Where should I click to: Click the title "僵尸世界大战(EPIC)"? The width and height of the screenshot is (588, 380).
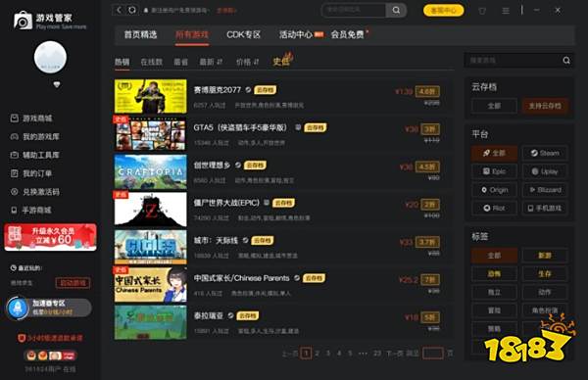pyautogui.click(x=226, y=203)
